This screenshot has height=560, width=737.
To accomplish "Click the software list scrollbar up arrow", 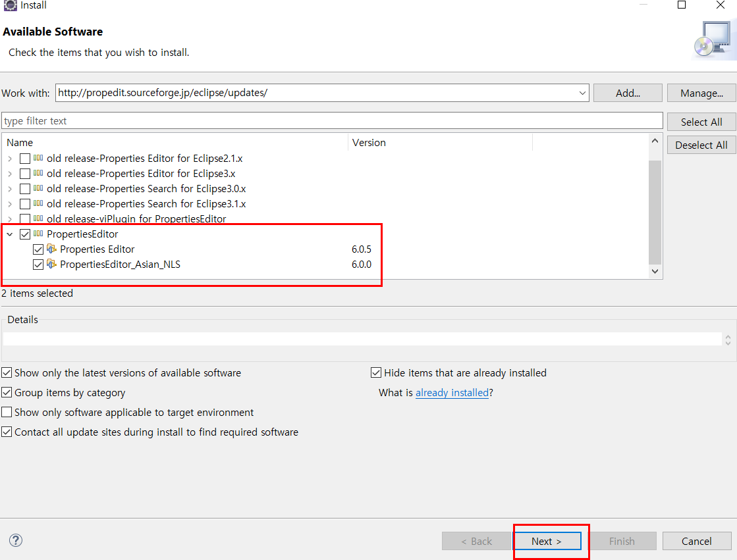I will (x=655, y=141).
